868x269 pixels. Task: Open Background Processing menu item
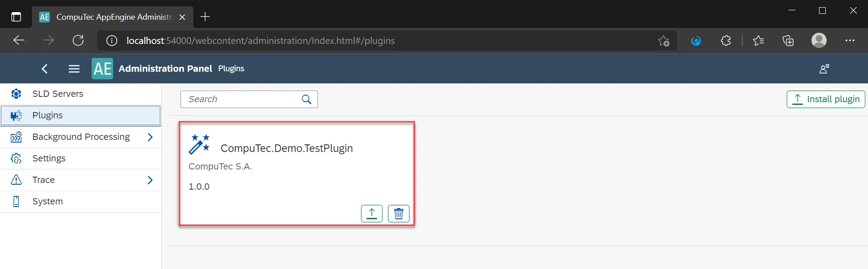[81, 137]
